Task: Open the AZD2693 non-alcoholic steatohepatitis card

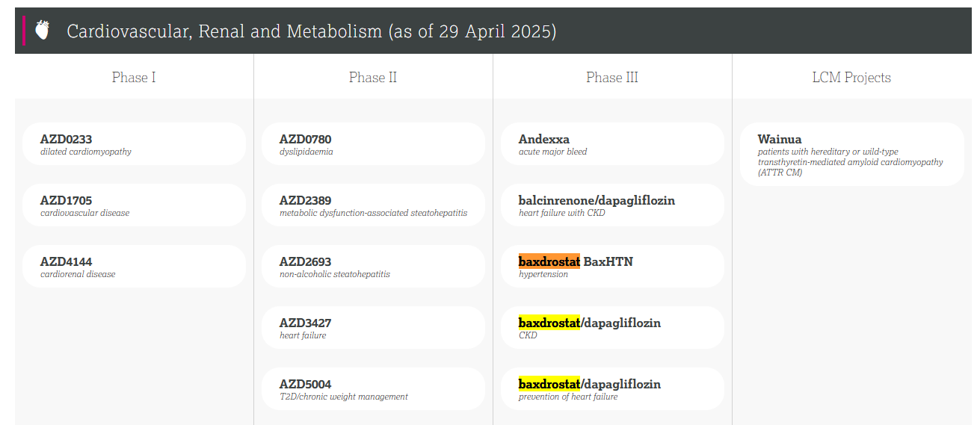Action: pyautogui.click(x=373, y=267)
